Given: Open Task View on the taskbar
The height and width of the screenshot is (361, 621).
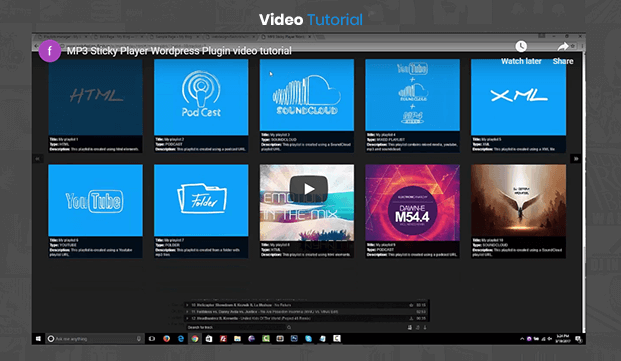Looking at the screenshot, I should [152, 339].
